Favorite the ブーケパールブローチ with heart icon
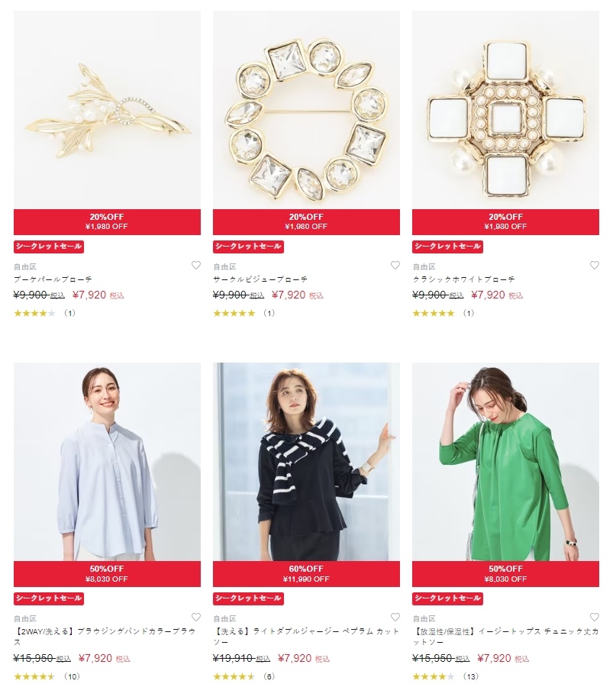The image size is (616, 700). point(196,265)
